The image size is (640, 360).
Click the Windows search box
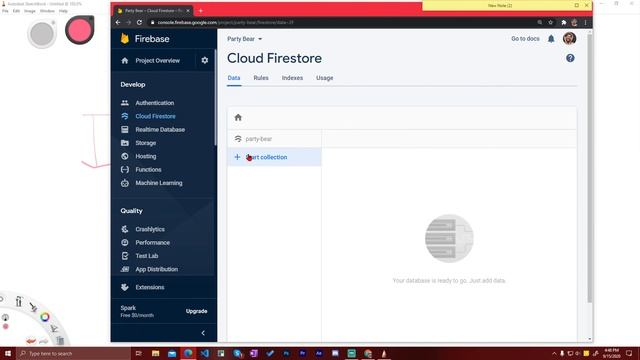[x=73, y=353]
